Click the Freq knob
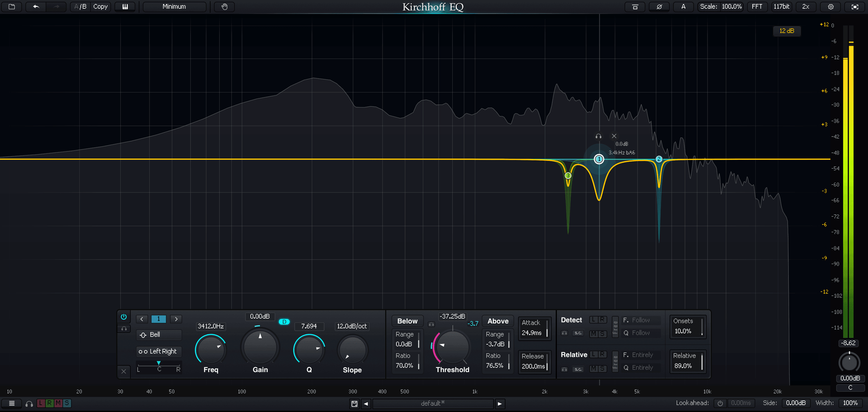 [211, 349]
